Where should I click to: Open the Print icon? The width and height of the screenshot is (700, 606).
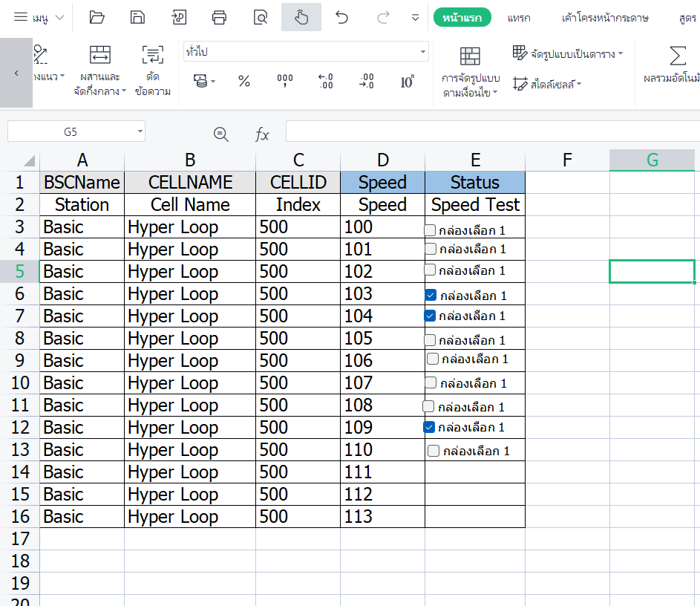[219, 16]
